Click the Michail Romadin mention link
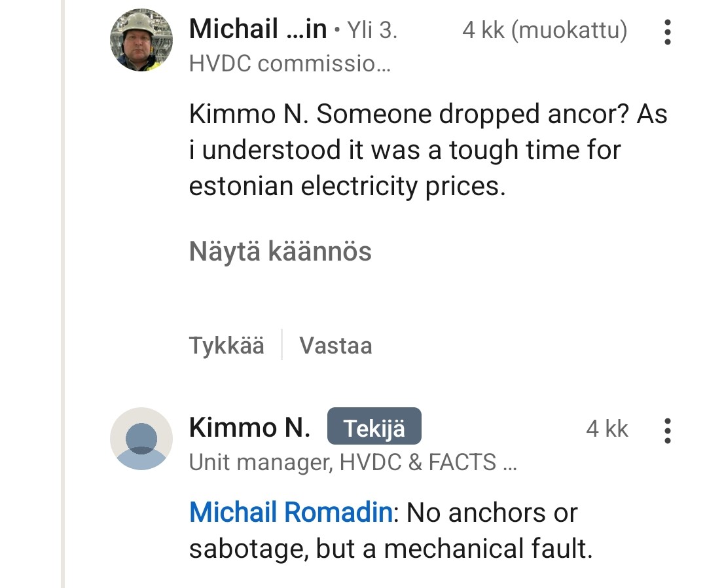This screenshot has width=707, height=588. pyautogui.click(x=290, y=512)
